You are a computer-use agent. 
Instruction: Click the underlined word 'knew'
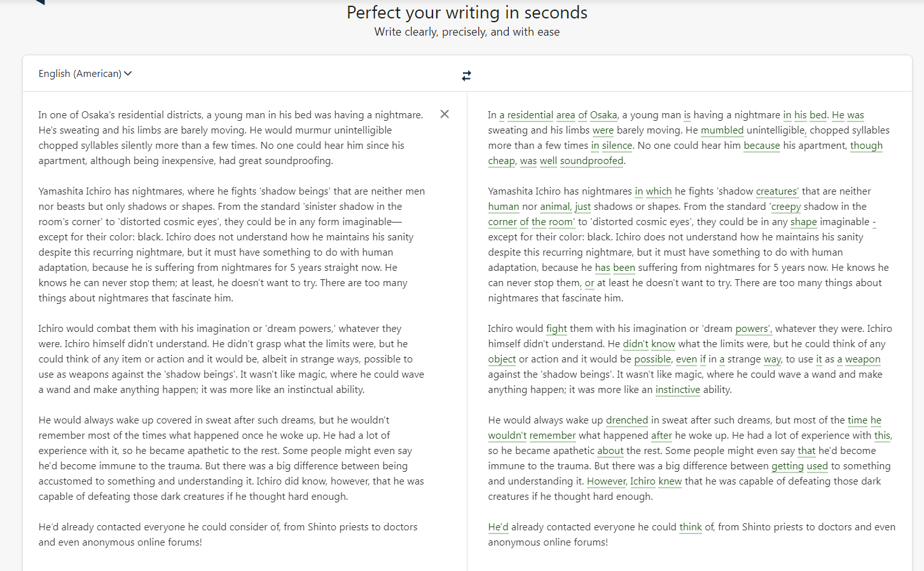tap(670, 481)
